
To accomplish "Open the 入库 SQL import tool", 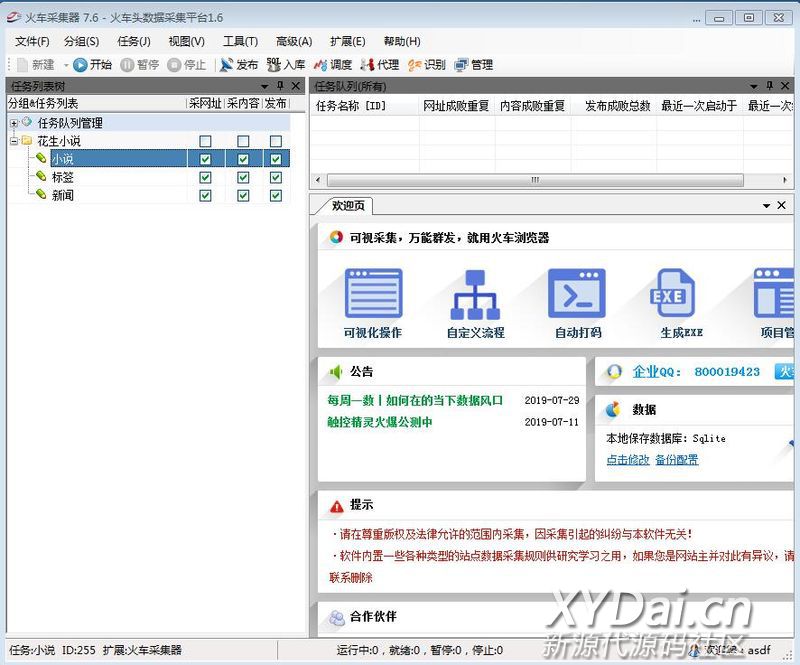I will point(286,65).
